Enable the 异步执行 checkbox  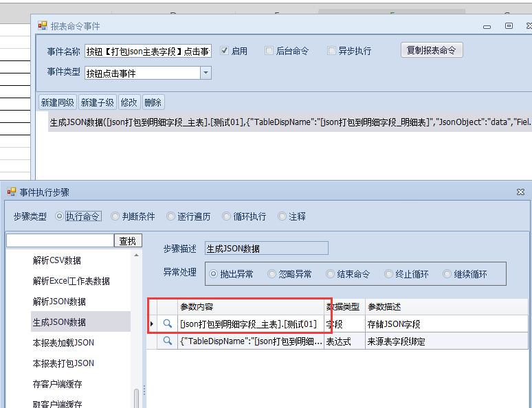[x=332, y=51]
